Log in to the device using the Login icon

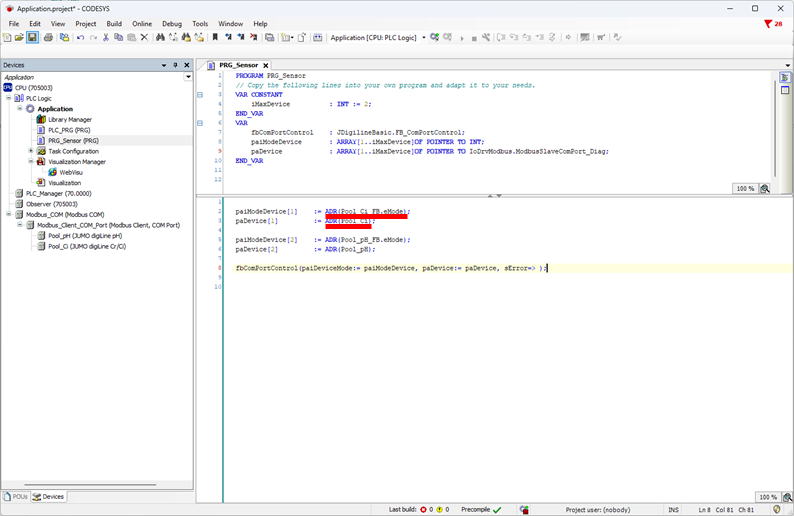434,37
